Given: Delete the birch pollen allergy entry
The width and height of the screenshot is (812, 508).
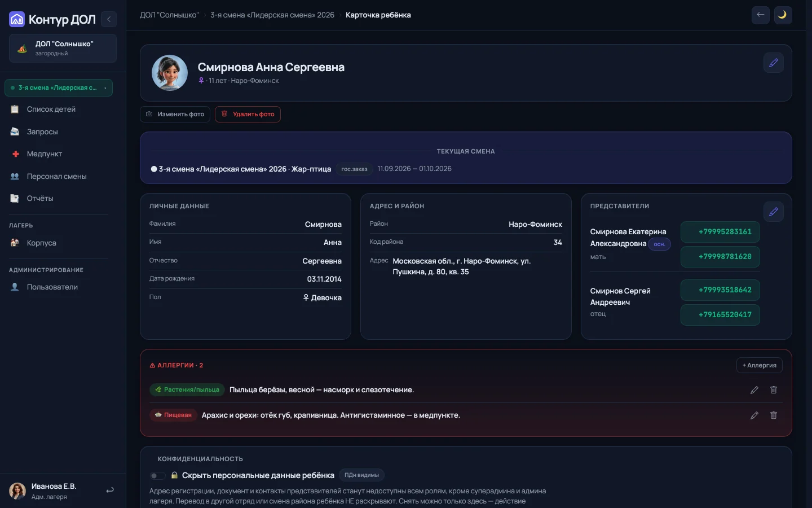Looking at the screenshot, I should tap(774, 390).
